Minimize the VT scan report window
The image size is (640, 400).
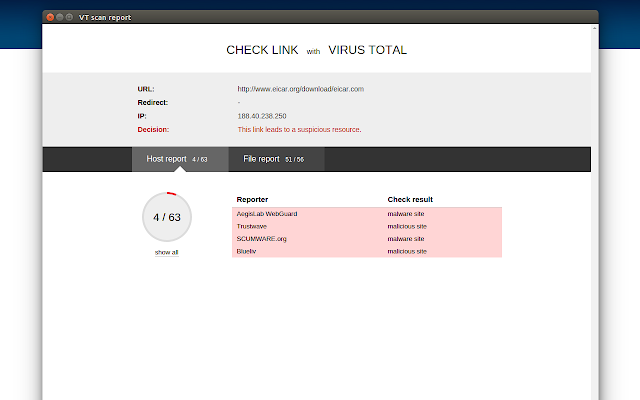[60, 17]
